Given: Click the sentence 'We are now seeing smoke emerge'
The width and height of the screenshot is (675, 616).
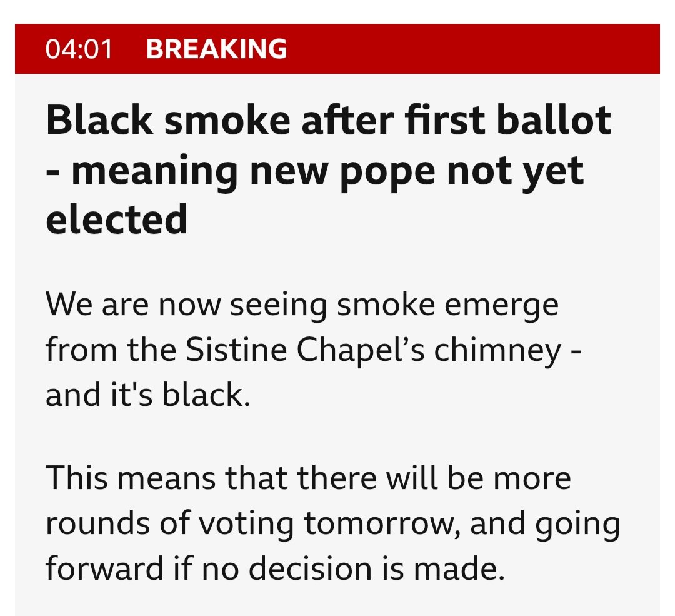Looking at the screenshot, I should [x=302, y=305].
